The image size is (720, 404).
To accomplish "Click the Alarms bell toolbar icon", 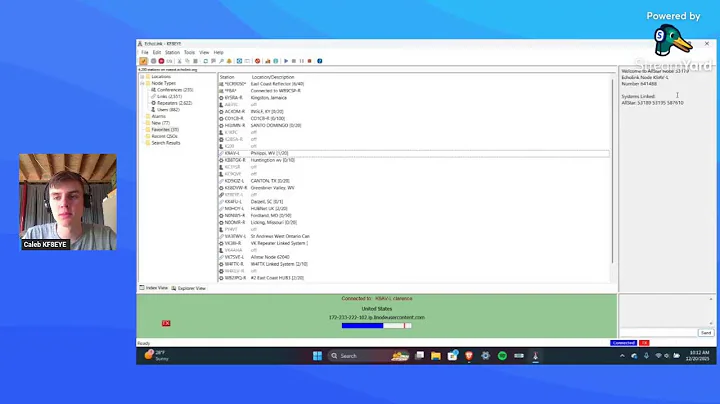I will 229,61.
